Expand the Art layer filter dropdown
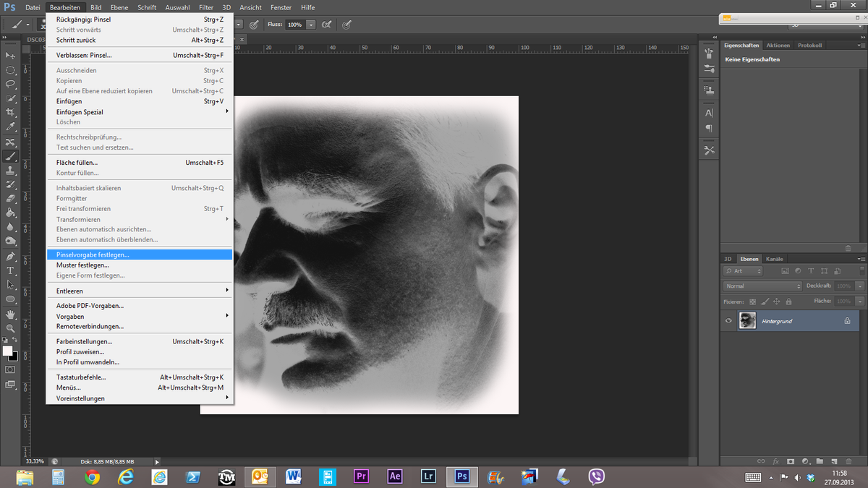 (x=743, y=271)
